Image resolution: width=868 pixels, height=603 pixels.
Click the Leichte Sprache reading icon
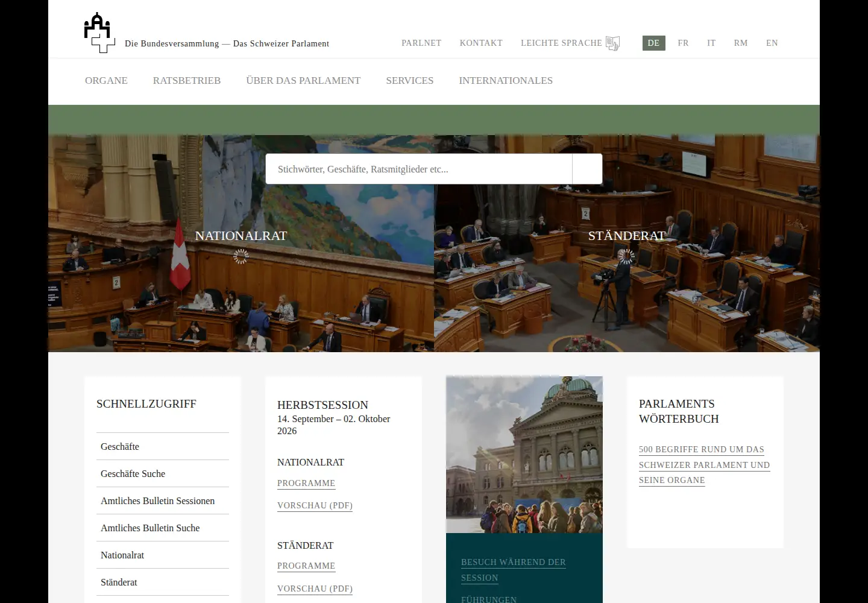click(x=613, y=43)
